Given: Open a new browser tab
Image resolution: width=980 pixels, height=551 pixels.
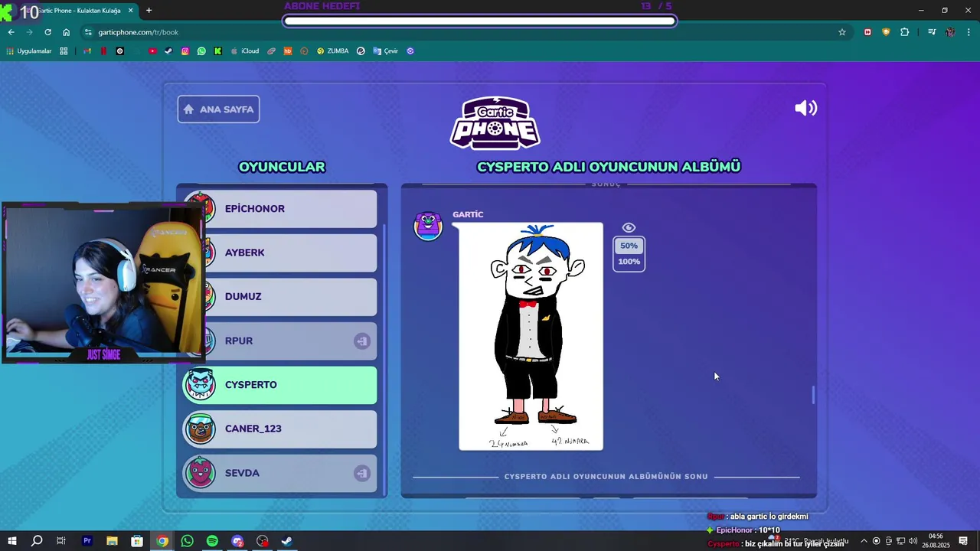Looking at the screenshot, I should [x=149, y=11].
